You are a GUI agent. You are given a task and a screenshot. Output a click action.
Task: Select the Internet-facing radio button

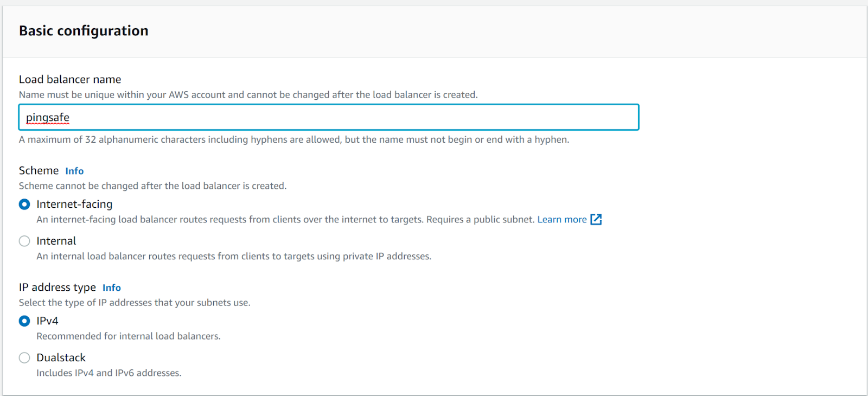click(24, 205)
